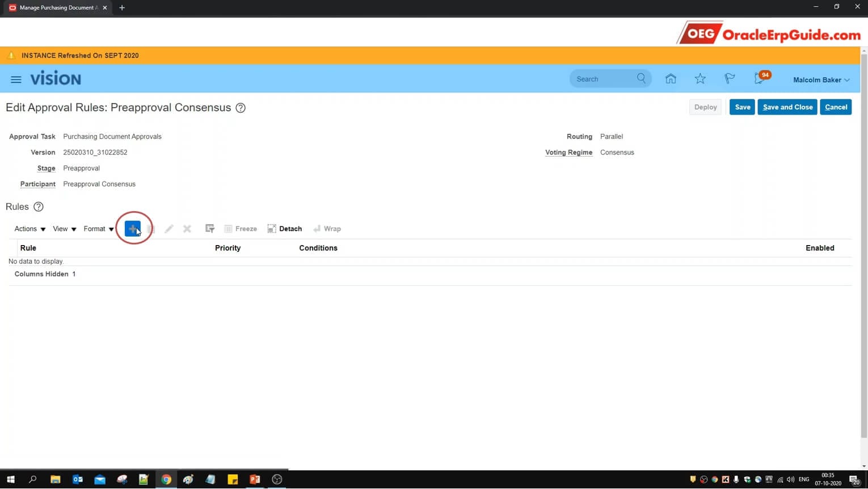The height and width of the screenshot is (489, 868).
Task: Click the help icon beside page title
Action: (241, 108)
